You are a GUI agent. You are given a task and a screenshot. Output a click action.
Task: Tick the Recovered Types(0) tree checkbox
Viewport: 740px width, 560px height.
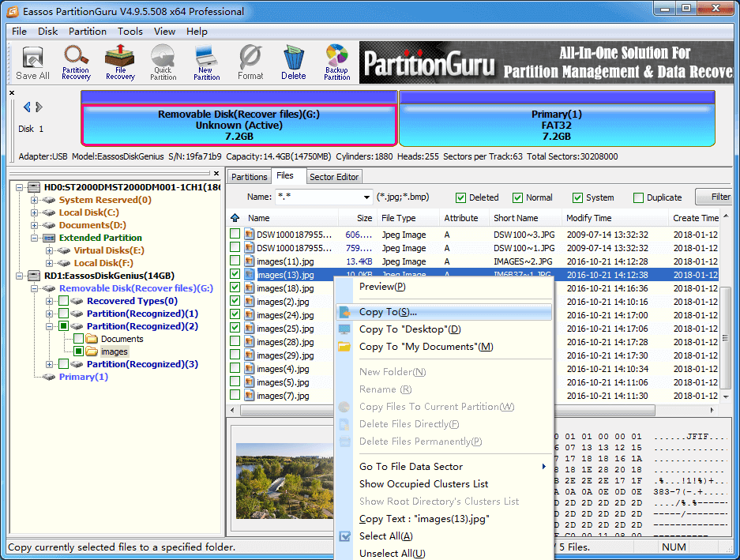point(64,301)
